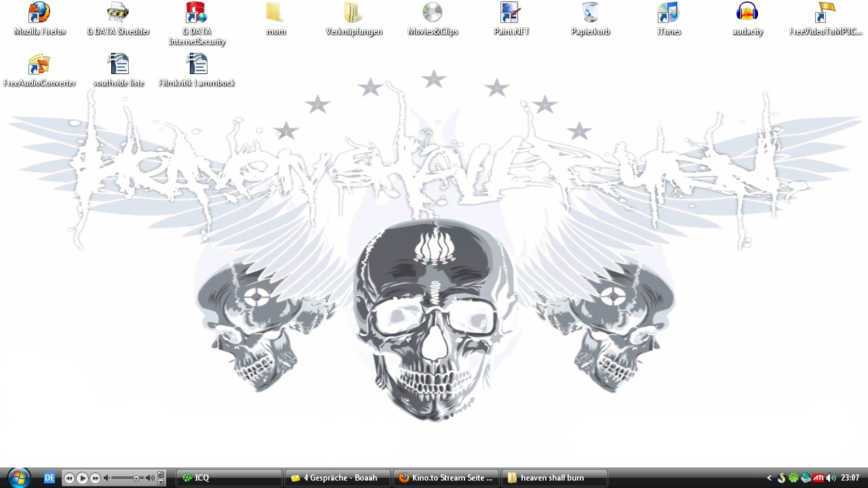868x488 pixels.
Task: Switch to 'heaven shall burn' folder window
Action: [555, 478]
